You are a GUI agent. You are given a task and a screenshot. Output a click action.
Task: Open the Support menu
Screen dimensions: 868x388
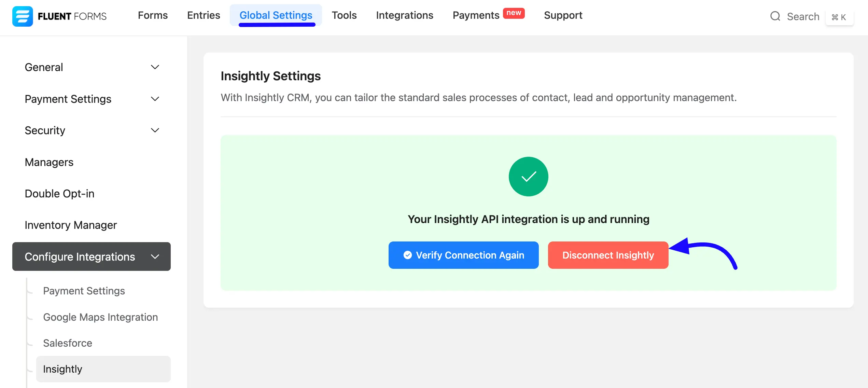(563, 15)
